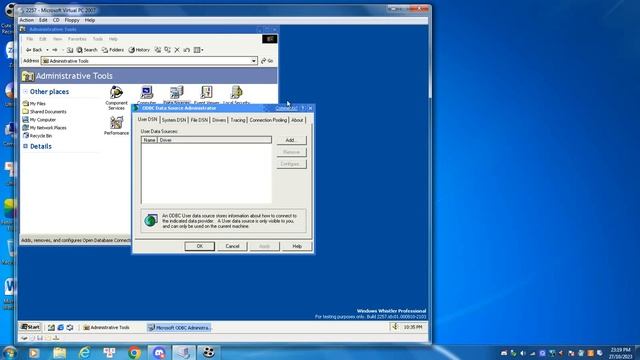The width and height of the screenshot is (640, 360).
Task: Open Favorites menu in Administrative Tools window
Action: [x=77, y=39]
